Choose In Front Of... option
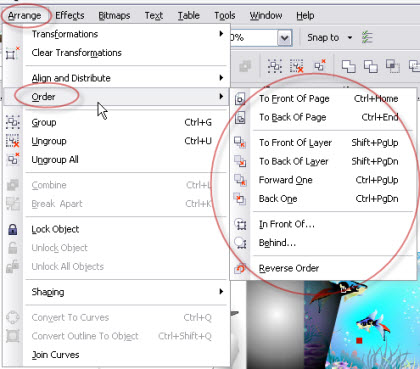Screen dimensions: 420x369 323,224
